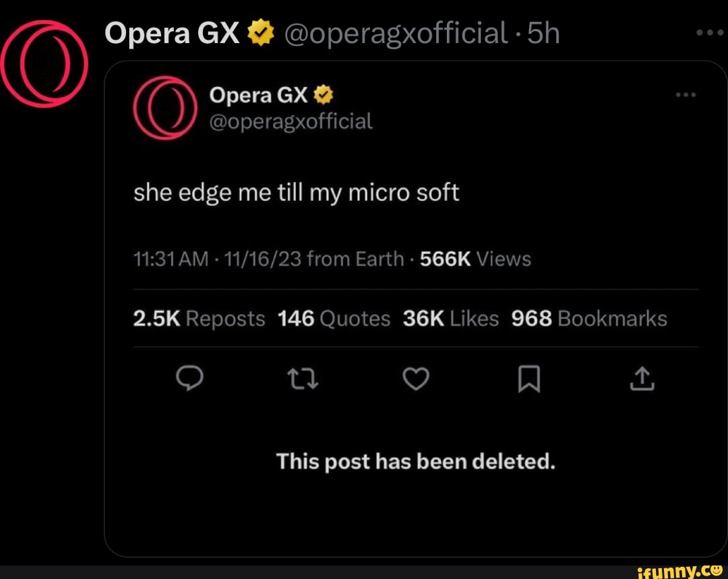View the 2.5K Reposts list

(x=199, y=318)
